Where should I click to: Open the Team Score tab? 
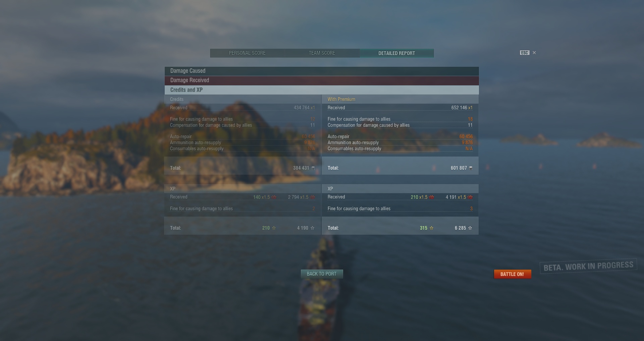click(322, 53)
